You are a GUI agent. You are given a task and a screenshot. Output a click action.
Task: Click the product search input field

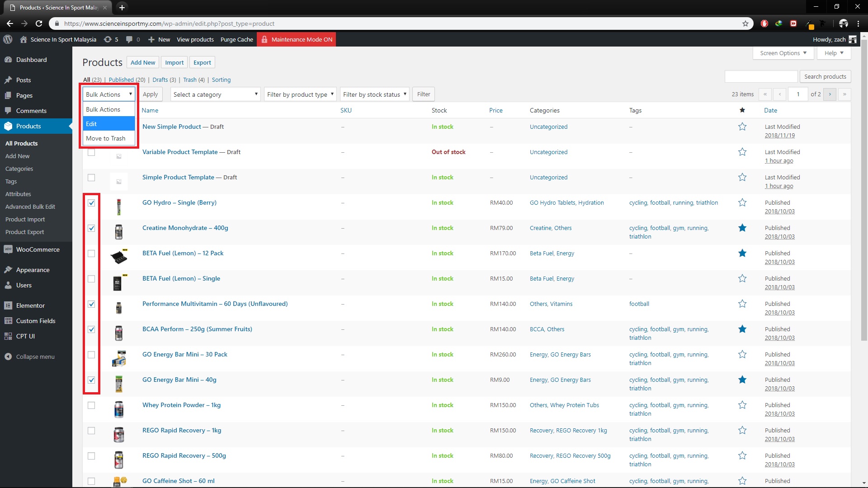(761, 76)
